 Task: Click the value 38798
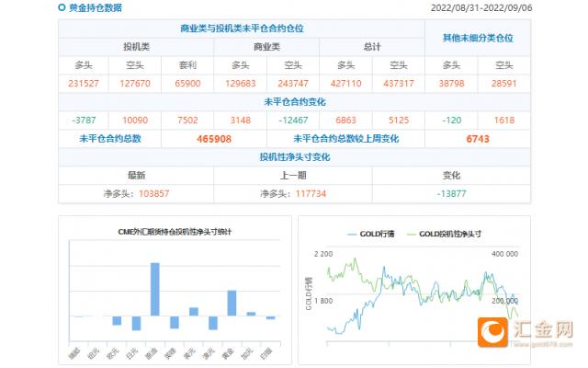click(451, 84)
